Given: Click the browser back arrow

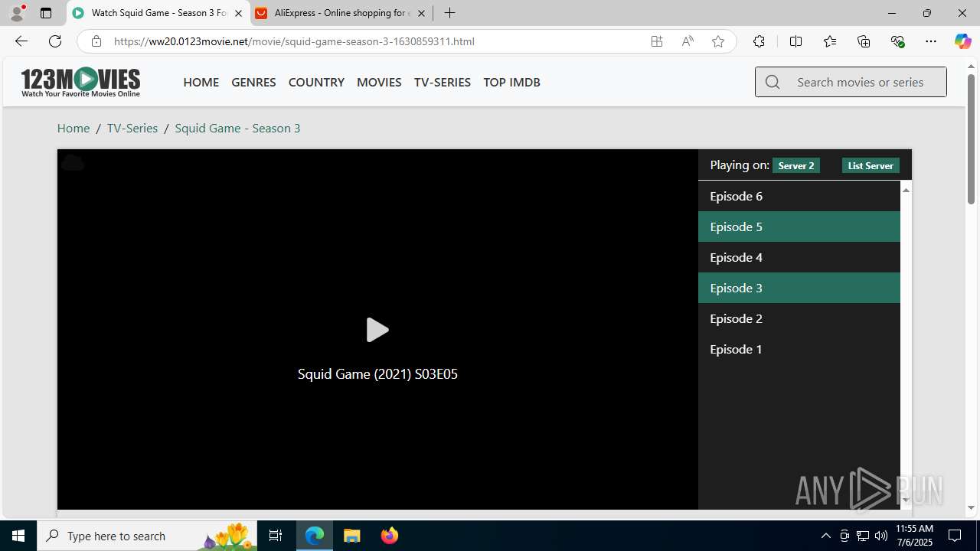Looking at the screenshot, I should tap(21, 41).
